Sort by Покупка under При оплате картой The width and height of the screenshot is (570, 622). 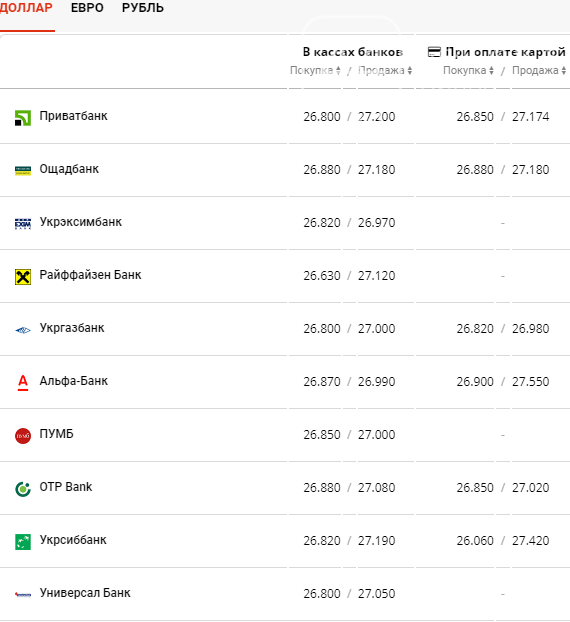click(468, 71)
